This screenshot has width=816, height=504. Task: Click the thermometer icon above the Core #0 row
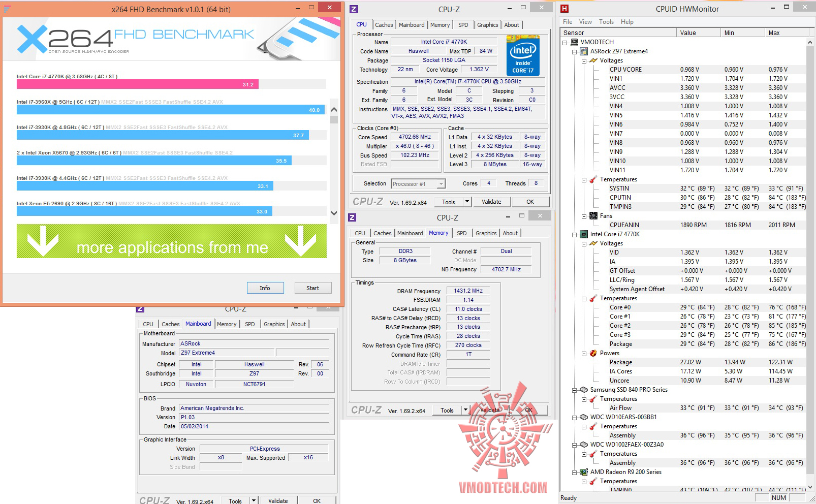tap(593, 298)
